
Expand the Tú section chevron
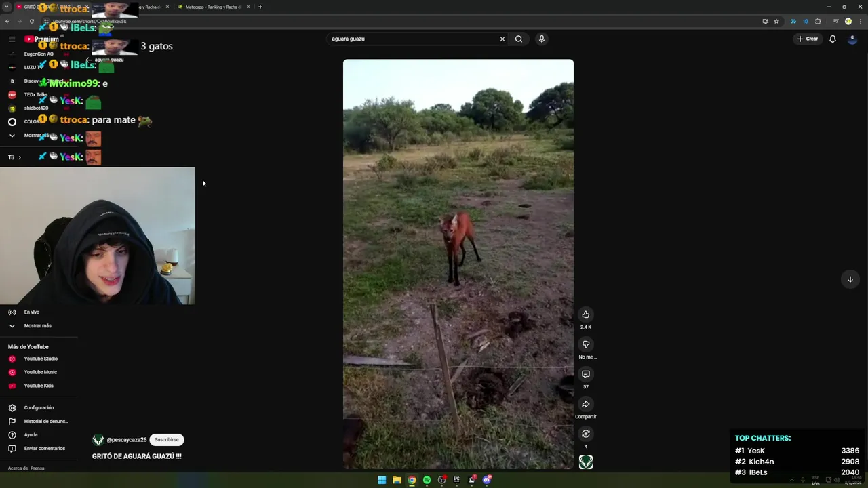tap(19, 157)
